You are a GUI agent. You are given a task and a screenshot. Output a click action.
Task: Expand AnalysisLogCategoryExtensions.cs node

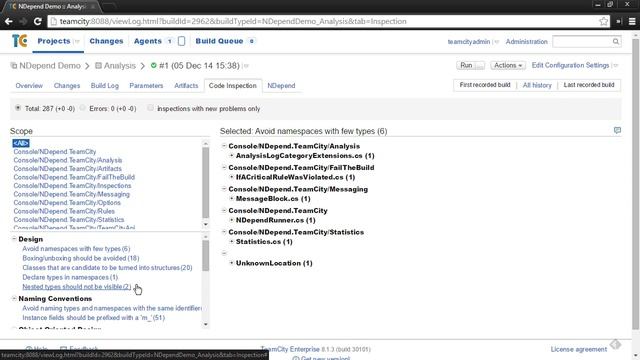click(231, 156)
